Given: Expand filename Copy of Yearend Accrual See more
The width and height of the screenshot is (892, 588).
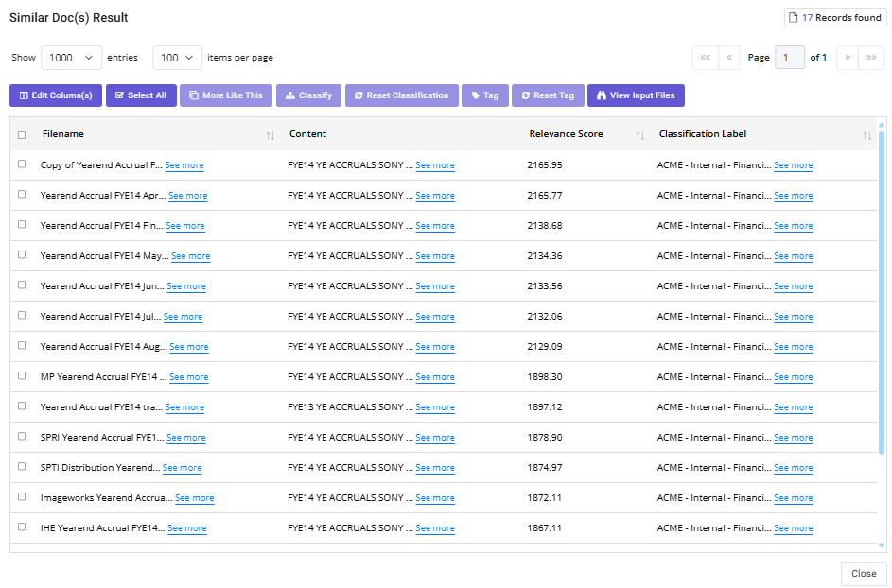Looking at the screenshot, I should point(184,165).
